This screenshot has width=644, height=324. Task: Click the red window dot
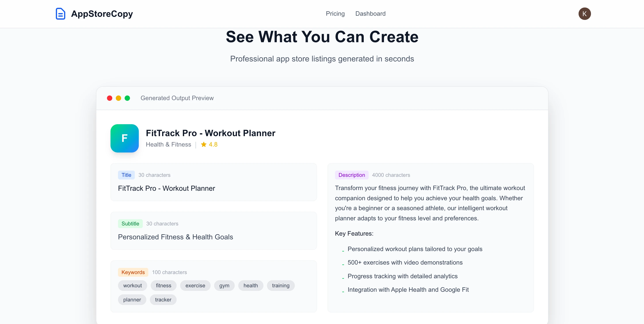(109, 98)
